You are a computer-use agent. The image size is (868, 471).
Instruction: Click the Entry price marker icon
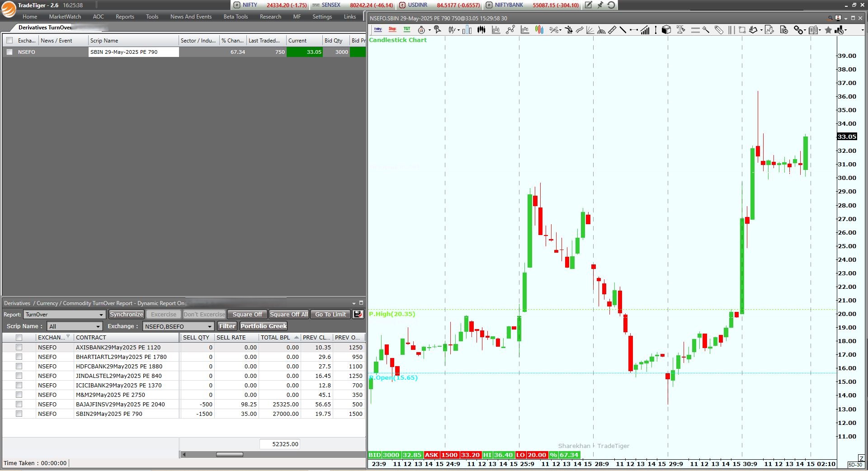pos(378,29)
